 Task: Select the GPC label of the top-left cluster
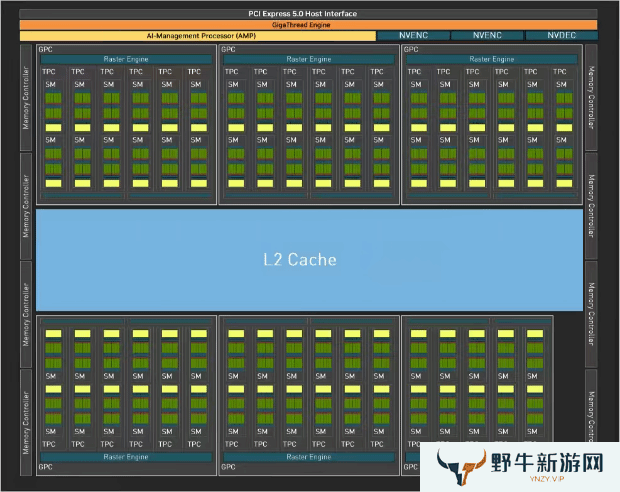[x=45, y=49]
